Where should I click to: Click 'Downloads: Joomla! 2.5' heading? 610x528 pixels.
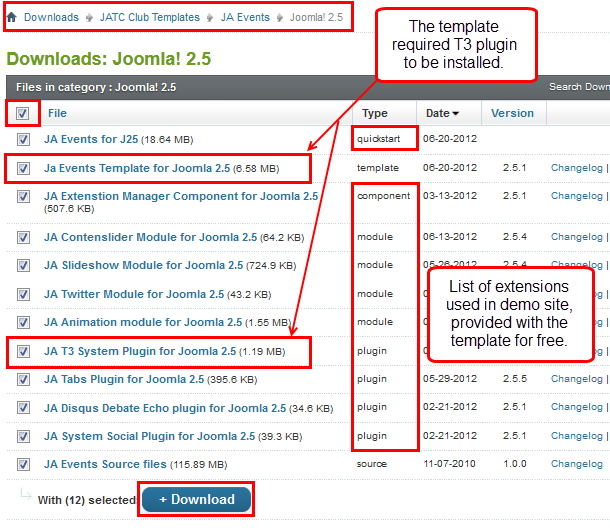click(x=109, y=59)
